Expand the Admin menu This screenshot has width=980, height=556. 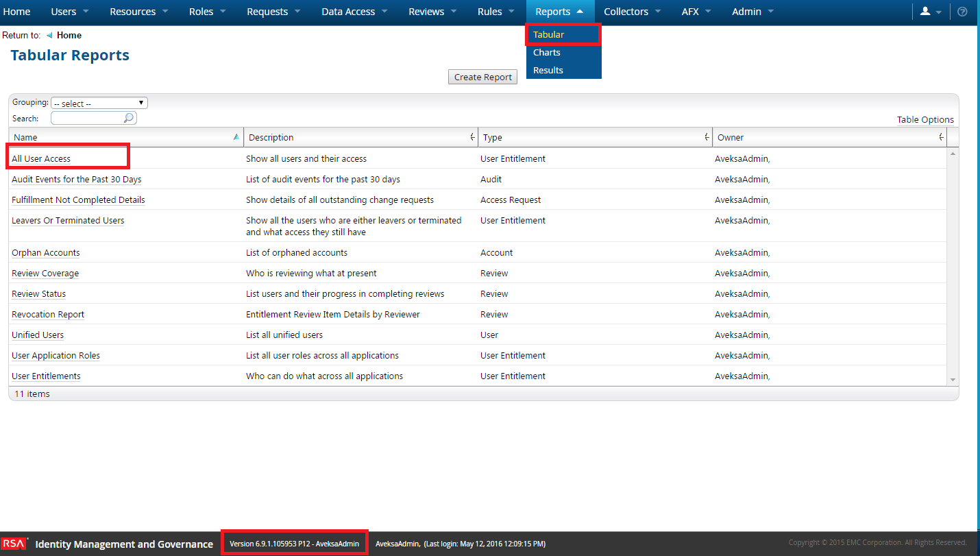point(752,12)
